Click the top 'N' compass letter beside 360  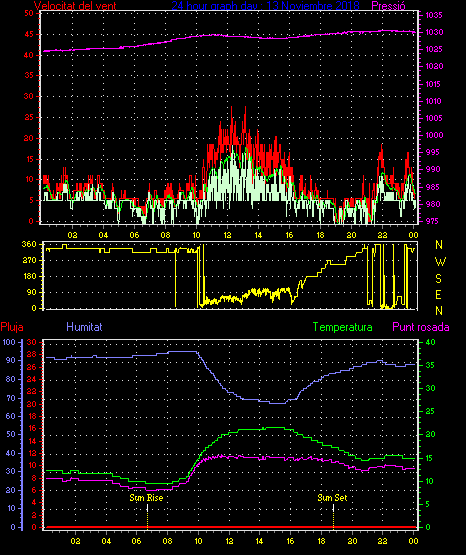click(439, 245)
